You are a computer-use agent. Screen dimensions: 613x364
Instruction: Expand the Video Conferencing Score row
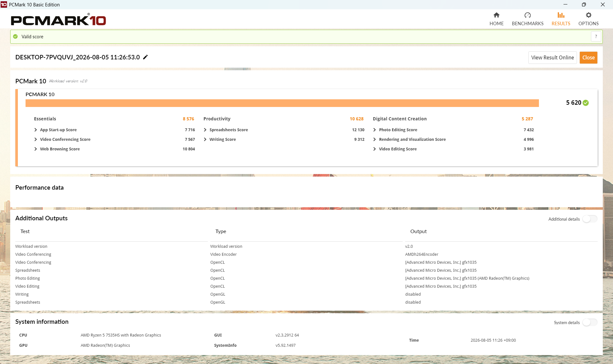click(x=35, y=140)
